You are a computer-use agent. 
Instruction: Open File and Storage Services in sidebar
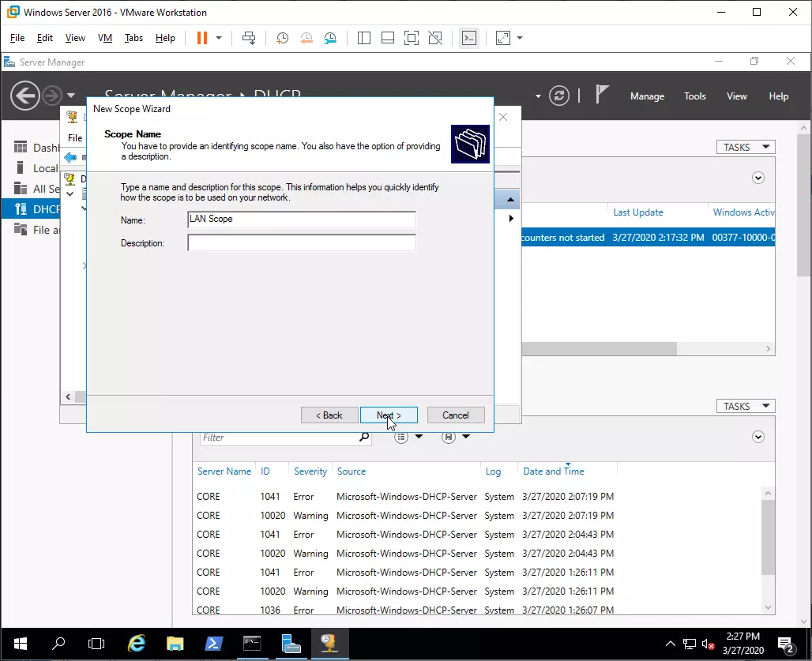coord(36,230)
